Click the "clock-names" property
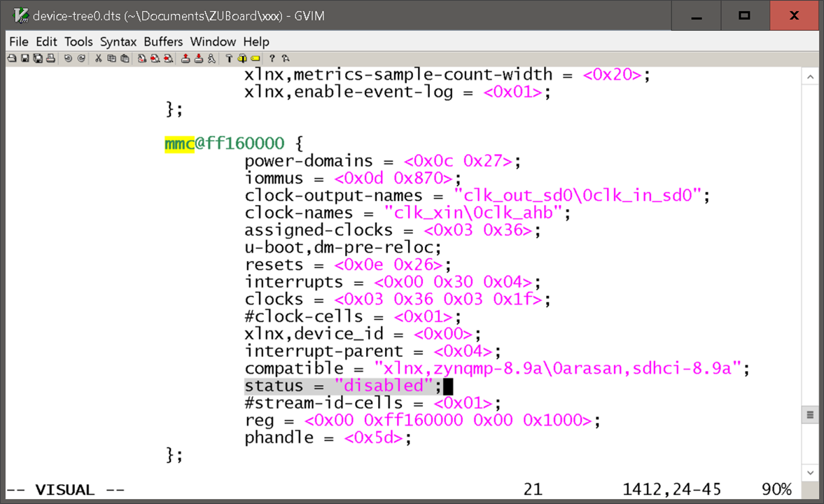The height and width of the screenshot is (504, 824). click(298, 212)
